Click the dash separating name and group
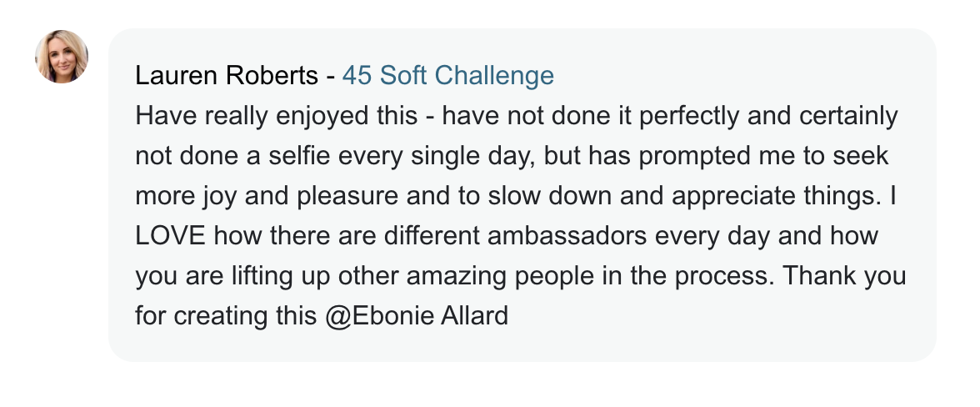This screenshot has width=980, height=407. [331, 76]
